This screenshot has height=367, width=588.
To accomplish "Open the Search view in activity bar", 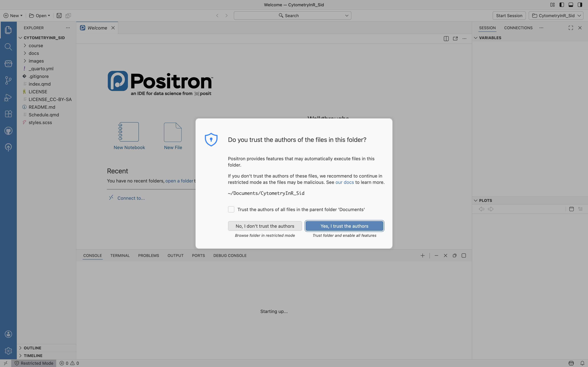I will (8, 47).
